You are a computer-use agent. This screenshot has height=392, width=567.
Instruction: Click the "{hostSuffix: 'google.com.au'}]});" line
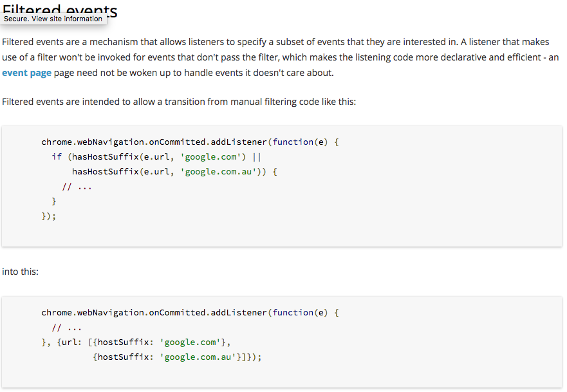coord(178,357)
